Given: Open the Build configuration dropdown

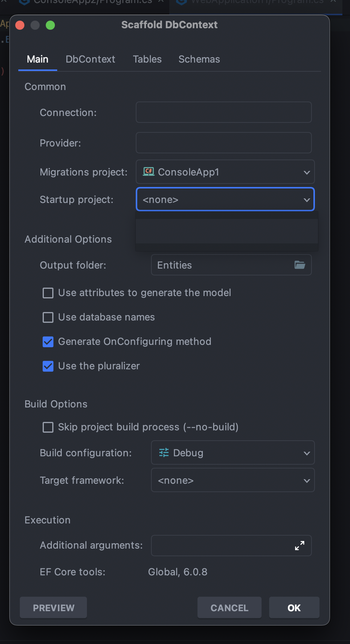Looking at the screenshot, I should tap(233, 453).
